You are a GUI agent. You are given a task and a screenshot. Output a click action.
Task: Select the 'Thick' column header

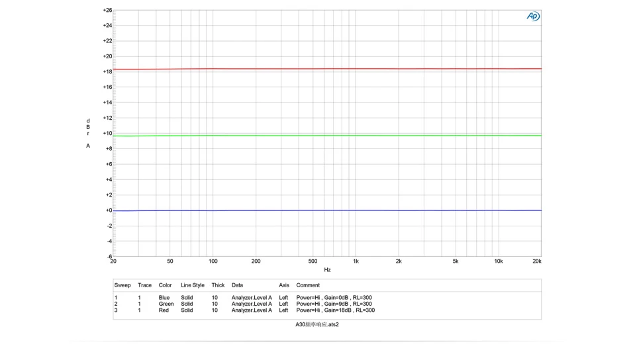tap(218, 285)
